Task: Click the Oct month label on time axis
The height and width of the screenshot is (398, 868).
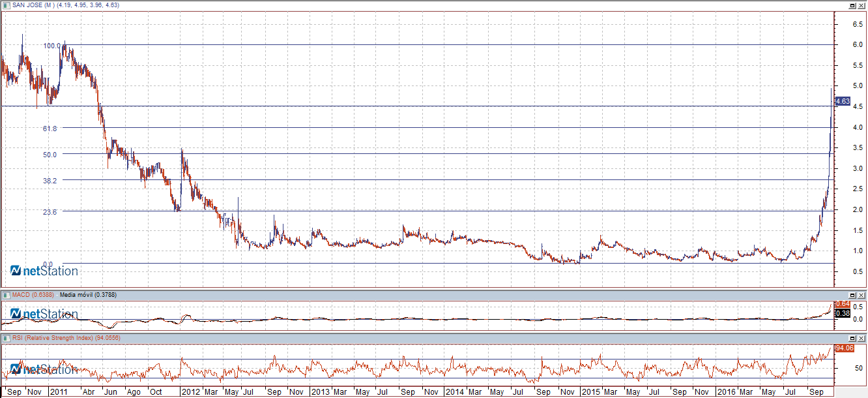Action: [x=156, y=392]
